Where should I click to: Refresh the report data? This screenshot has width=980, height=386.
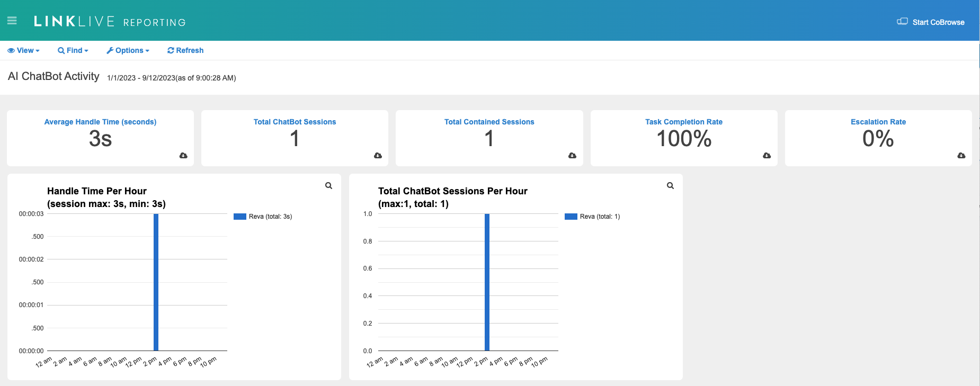185,50
